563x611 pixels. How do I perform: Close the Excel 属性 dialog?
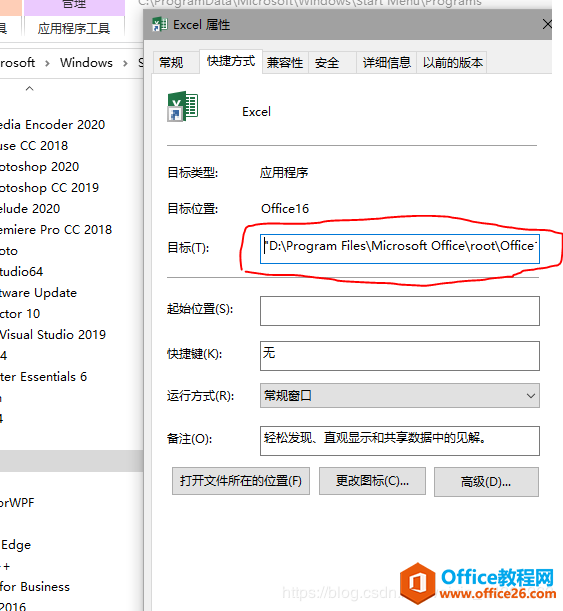coord(547,25)
